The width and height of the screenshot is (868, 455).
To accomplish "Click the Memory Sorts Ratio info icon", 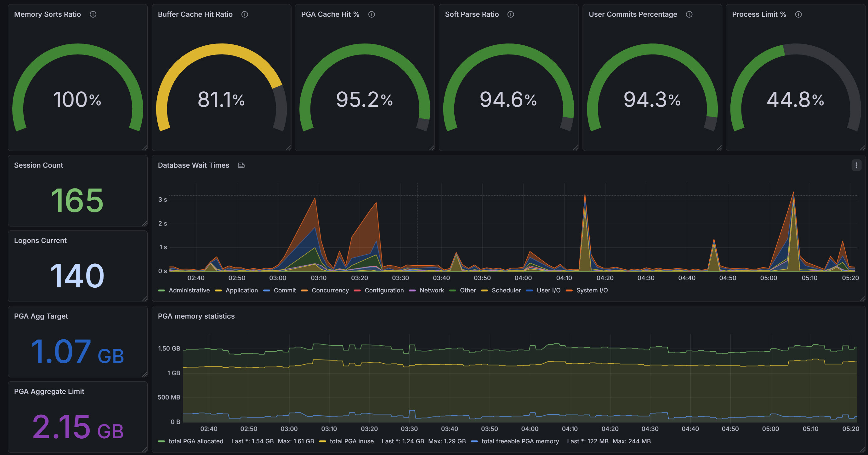I will click(93, 14).
